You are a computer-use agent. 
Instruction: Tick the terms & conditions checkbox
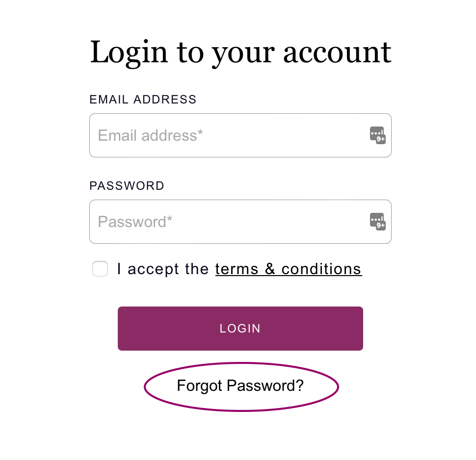click(100, 269)
